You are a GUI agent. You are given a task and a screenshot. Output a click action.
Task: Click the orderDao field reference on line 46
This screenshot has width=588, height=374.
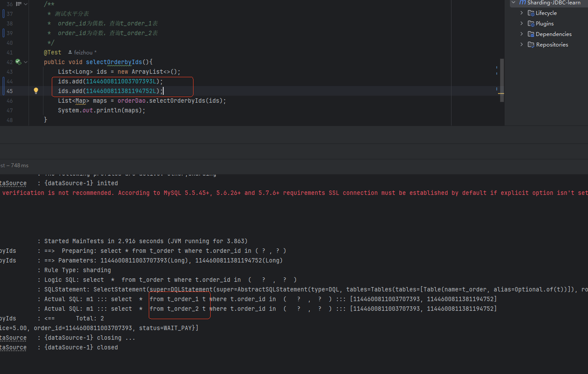pyautogui.click(x=131, y=101)
